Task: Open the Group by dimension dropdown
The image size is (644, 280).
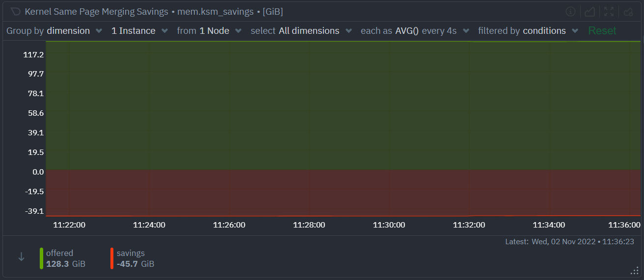Action: pos(54,31)
